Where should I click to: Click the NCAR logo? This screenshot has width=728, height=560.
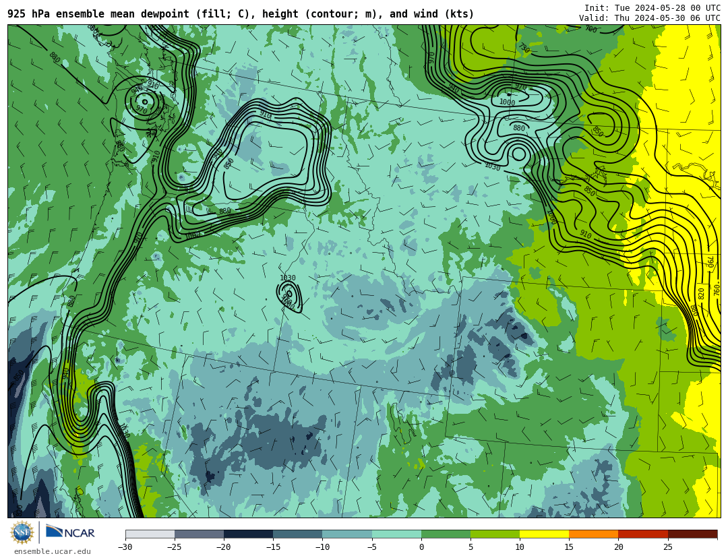(71, 532)
